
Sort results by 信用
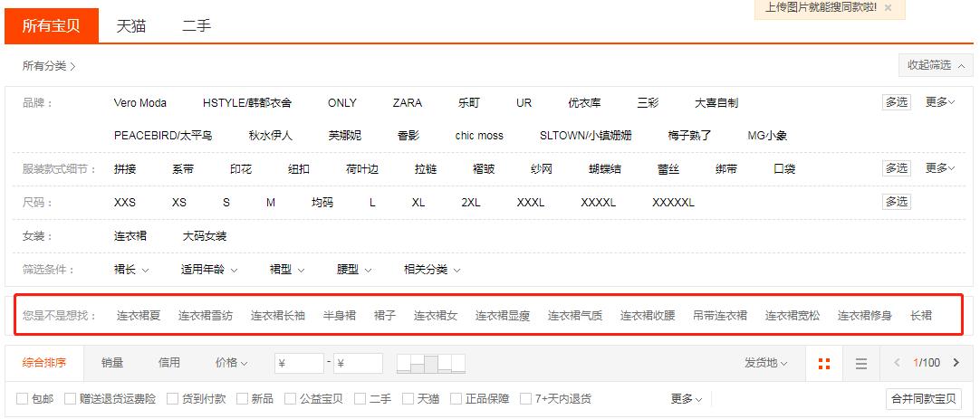168,363
